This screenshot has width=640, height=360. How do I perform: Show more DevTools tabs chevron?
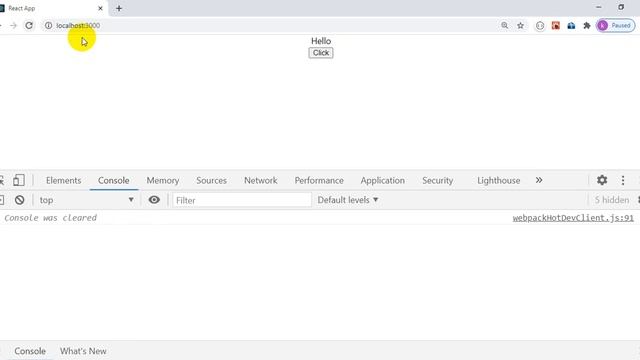point(539,180)
